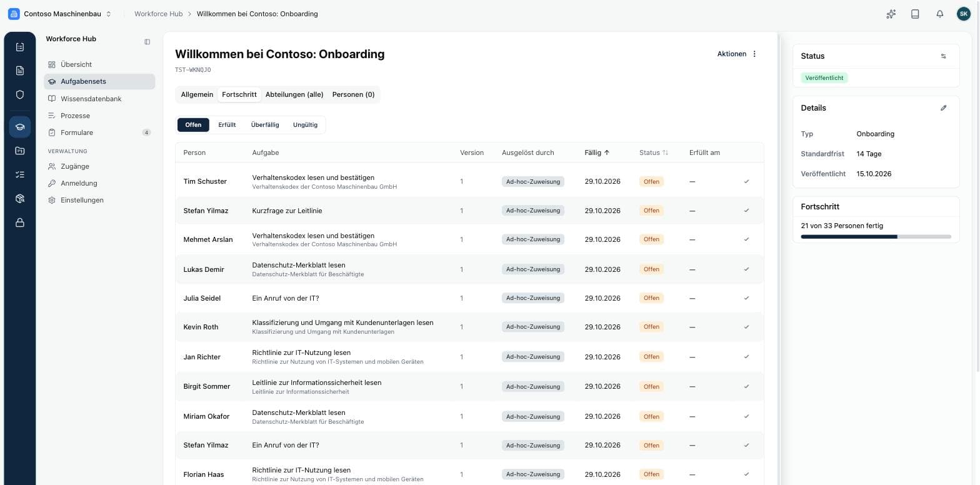This screenshot has width=980, height=485.
Task: Open the document icon in the dark rail
Action: (20, 71)
